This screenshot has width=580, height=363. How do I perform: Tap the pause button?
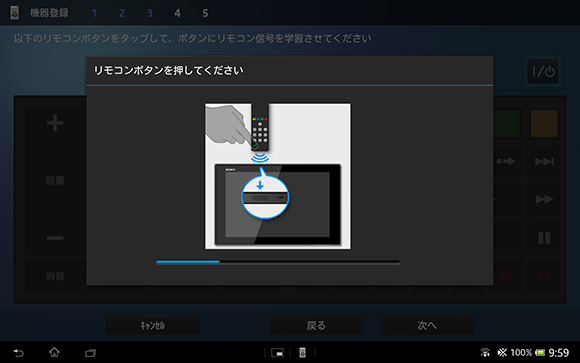point(544,238)
